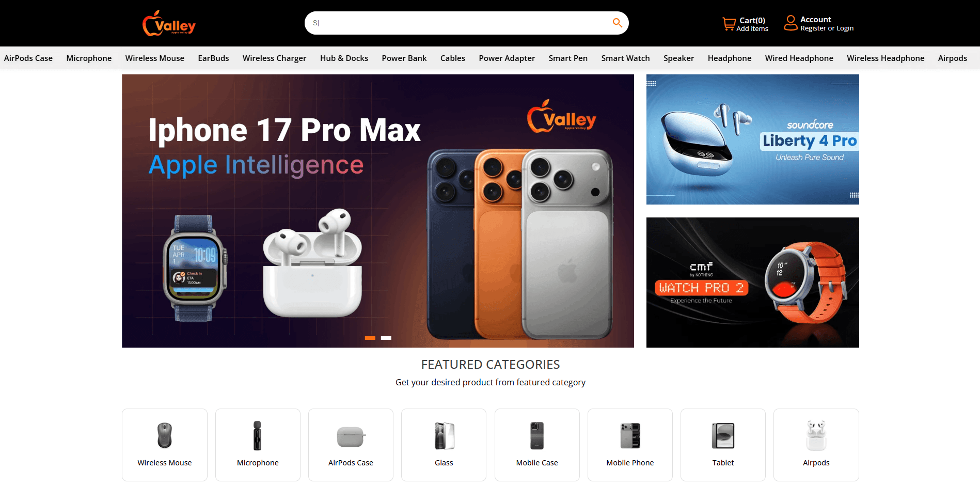Open the Mobile Phone category card
Screen dimensions: 980x485
(x=630, y=445)
